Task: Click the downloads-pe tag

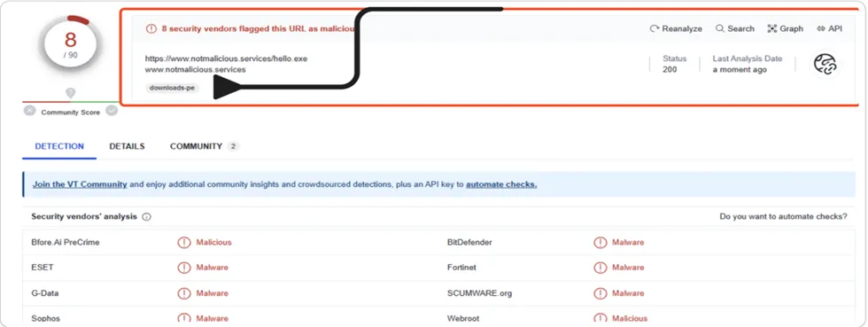Action: 172,88
